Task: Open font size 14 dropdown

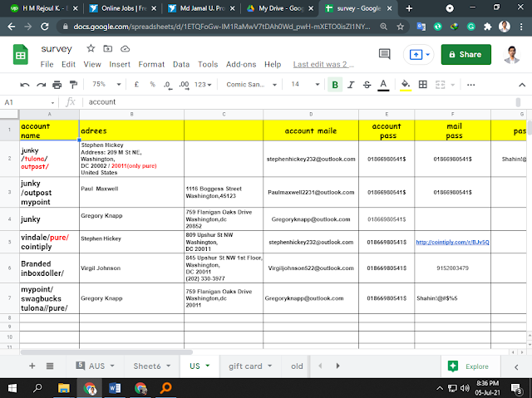Action: click(305, 85)
